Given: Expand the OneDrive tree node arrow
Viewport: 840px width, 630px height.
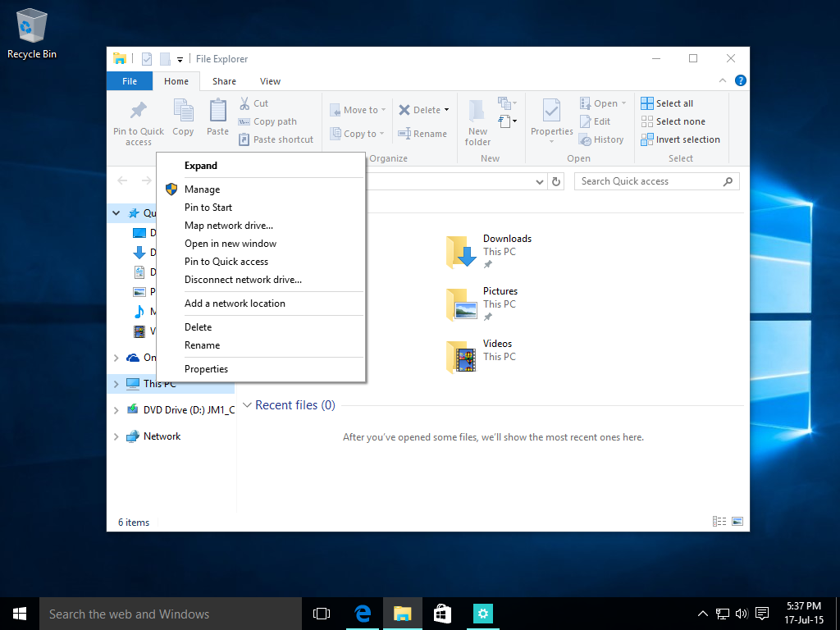Looking at the screenshot, I should (116, 358).
